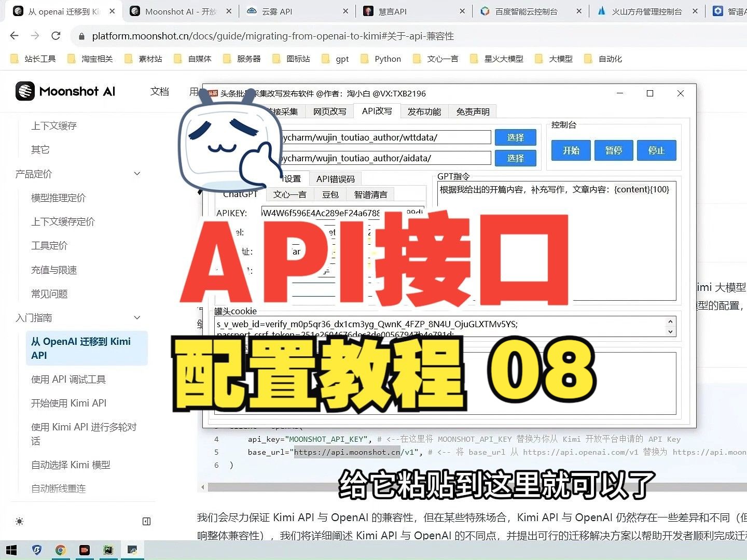Switch to the '火山方舟管理控制台' browser tab
The image size is (747, 560).
(x=647, y=11)
